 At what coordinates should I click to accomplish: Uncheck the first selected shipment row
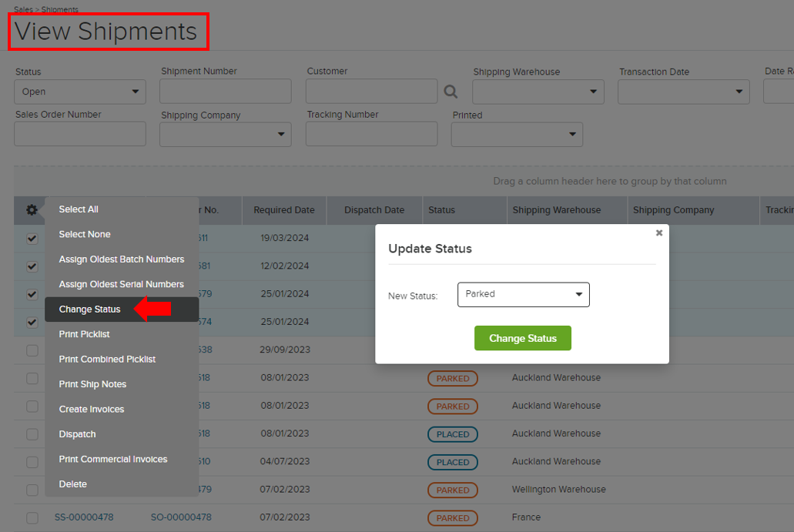[31, 238]
